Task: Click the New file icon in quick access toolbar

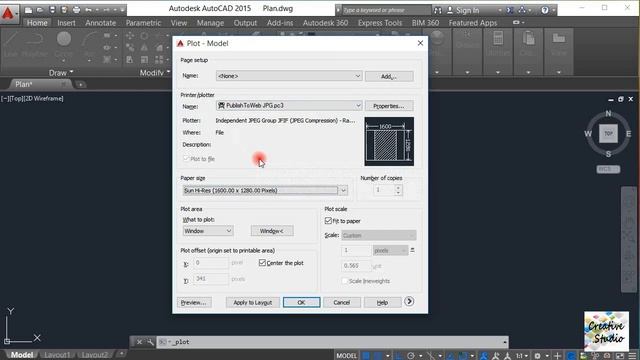Action: click(x=29, y=10)
